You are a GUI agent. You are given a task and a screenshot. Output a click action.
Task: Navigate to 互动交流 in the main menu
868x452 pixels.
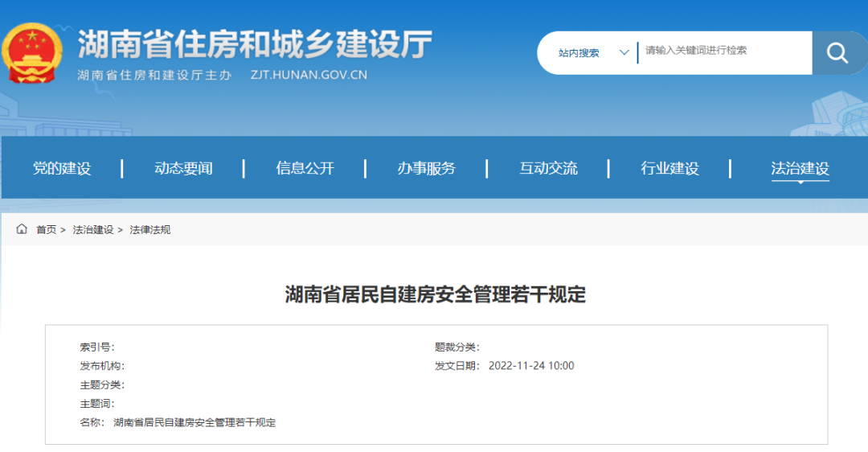pyautogui.click(x=548, y=168)
